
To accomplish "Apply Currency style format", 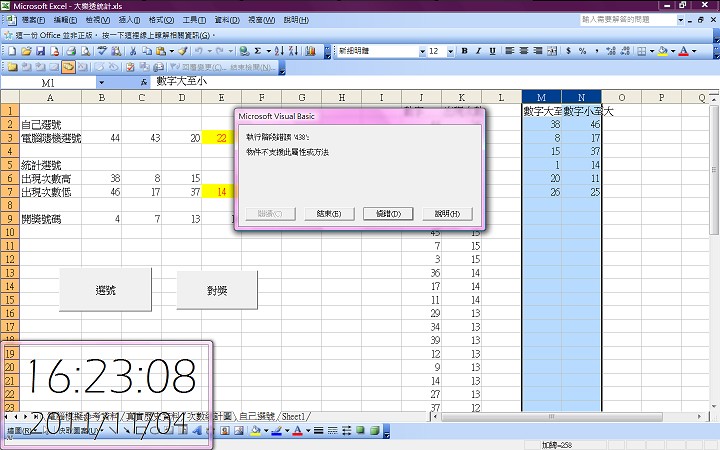I will click(x=568, y=51).
